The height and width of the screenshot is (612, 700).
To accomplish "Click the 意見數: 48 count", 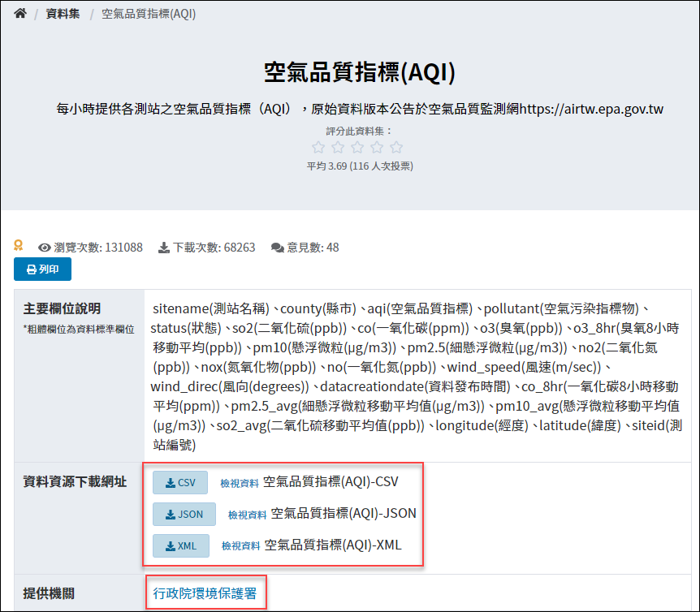I will (313, 248).
